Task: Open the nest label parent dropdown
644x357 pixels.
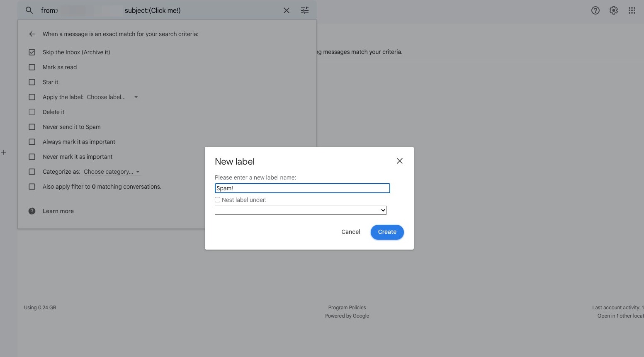Action: tap(301, 210)
